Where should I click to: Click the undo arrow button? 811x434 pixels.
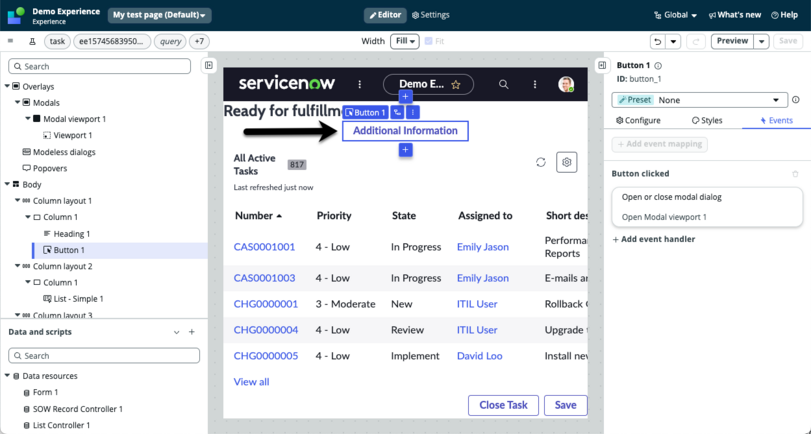coord(657,41)
